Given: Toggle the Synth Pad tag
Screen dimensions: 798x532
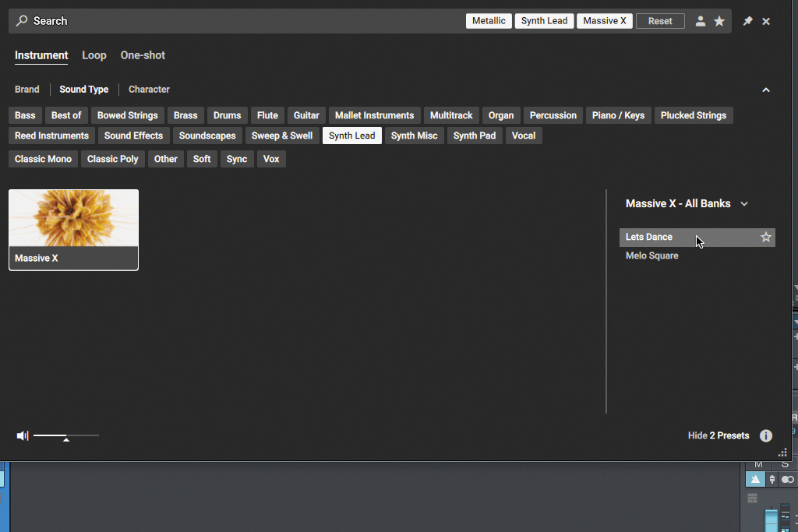Looking at the screenshot, I should click(475, 136).
